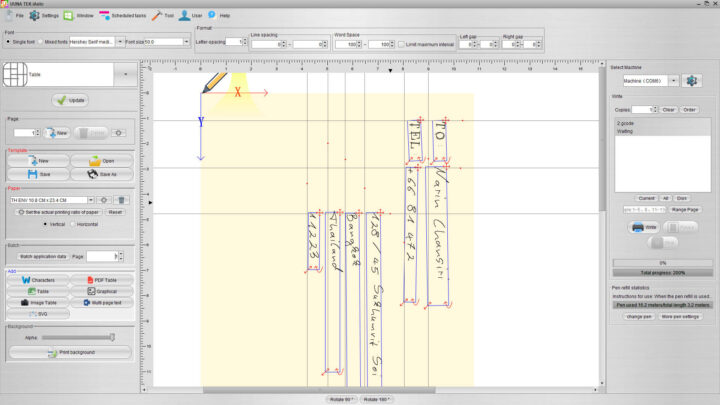This screenshot has width=720, height=405.
Task: Click the Table grid icon
Action: click(15, 74)
